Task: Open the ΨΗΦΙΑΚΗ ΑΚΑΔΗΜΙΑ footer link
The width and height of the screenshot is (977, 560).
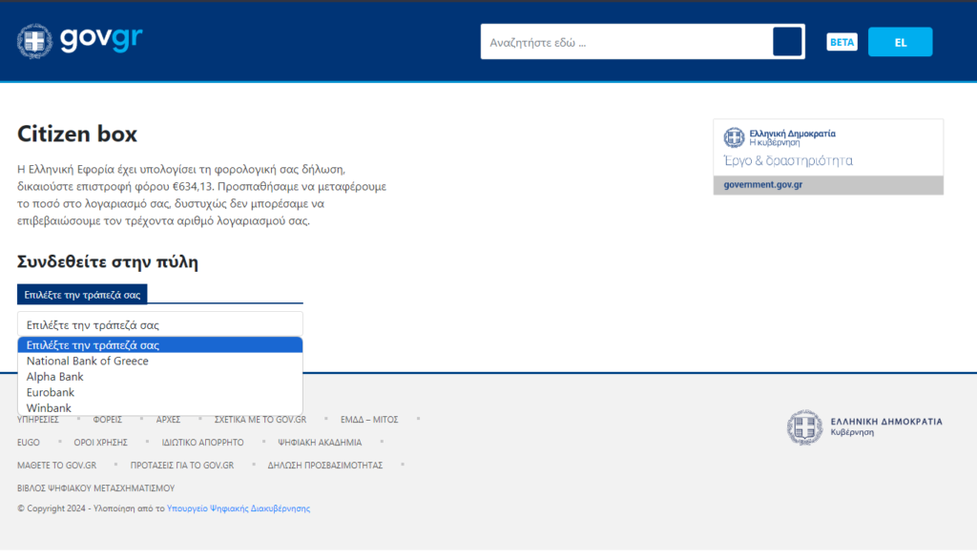Action: tap(320, 443)
